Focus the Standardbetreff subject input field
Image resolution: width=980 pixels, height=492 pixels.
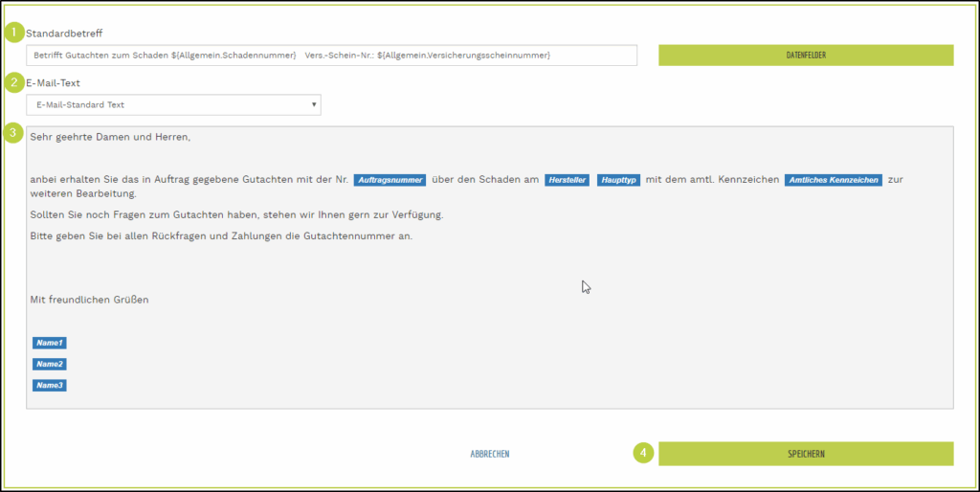(331, 56)
